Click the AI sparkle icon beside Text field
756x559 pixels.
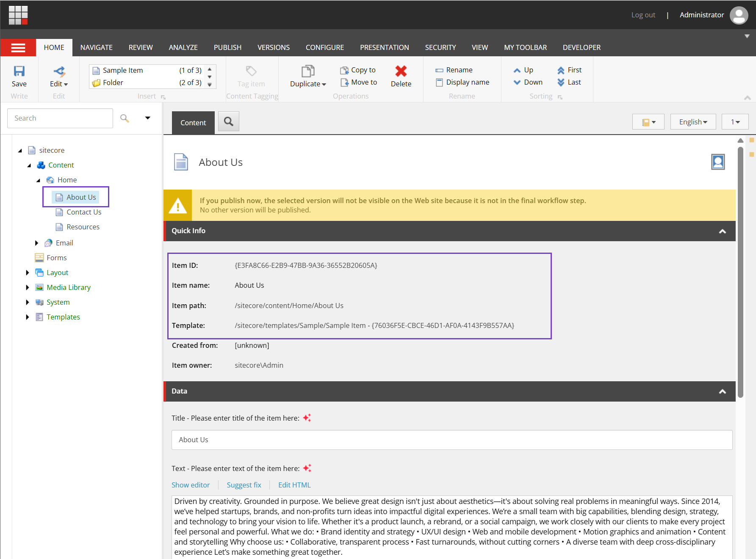point(307,468)
